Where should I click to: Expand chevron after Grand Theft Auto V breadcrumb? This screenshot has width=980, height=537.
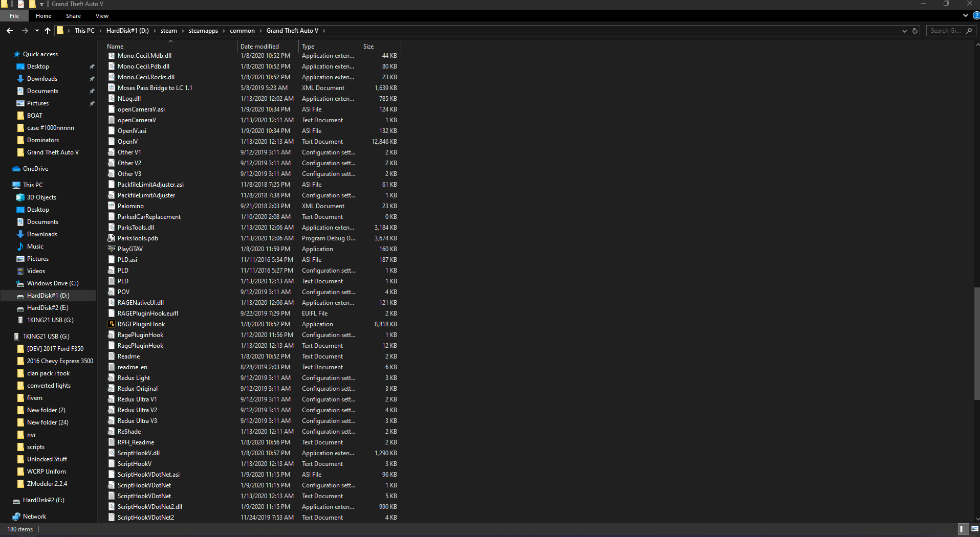tap(324, 31)
